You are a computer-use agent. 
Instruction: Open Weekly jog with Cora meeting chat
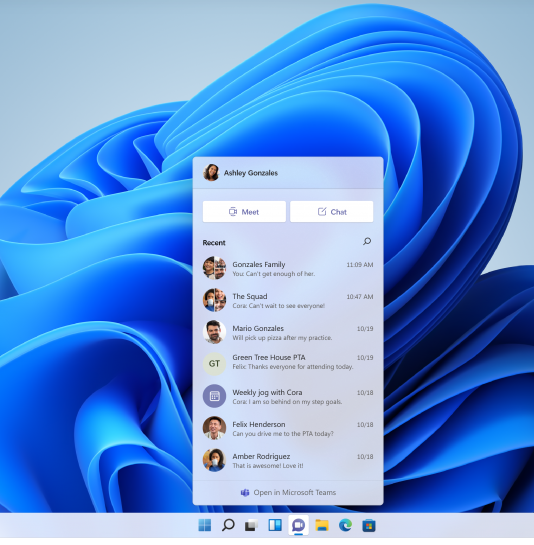(288, 397)
